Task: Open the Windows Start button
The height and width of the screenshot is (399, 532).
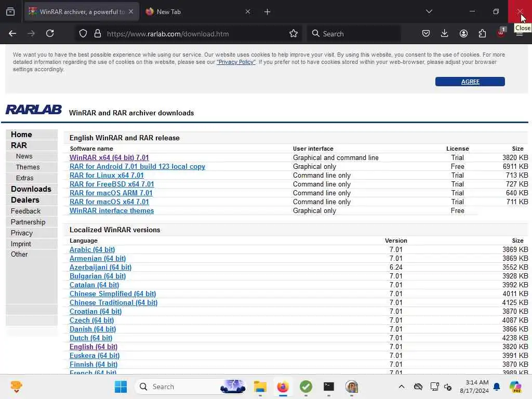Action: coord(121,387)
